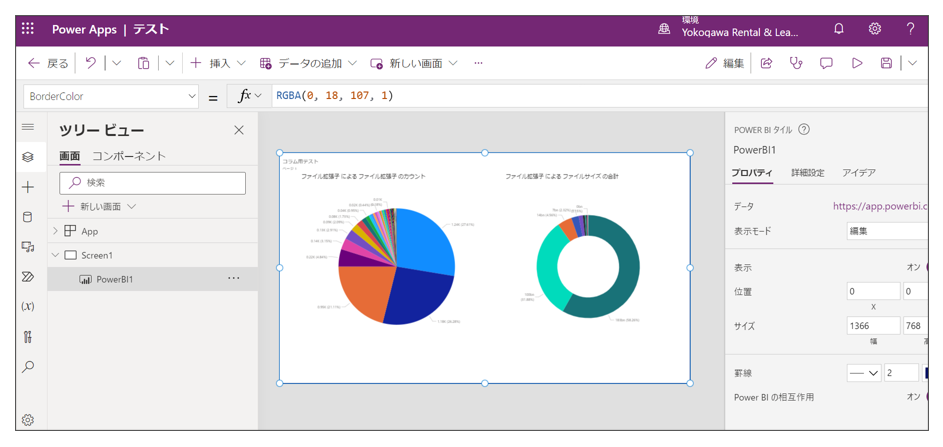Image resolution: width=943 pixels, height=447 pixels.
Task: Expand the App tree node
Action: [x=55, y=231]
